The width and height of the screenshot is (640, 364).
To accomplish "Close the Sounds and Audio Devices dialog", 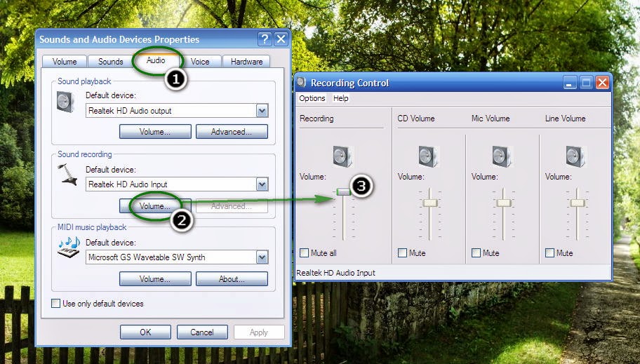I will [x=281, y=39].
